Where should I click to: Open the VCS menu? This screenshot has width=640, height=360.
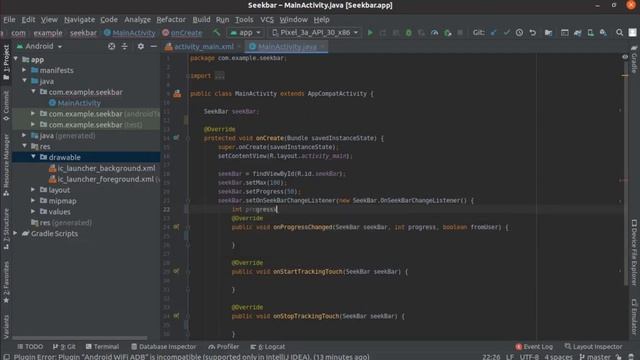pyautogui.click(x=267, y=20)
